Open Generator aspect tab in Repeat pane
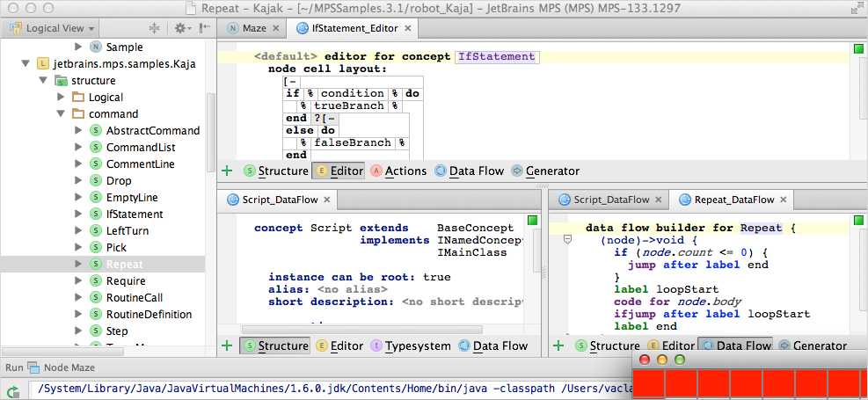Screen dimensions: 868x400 (x=812, y=345)
